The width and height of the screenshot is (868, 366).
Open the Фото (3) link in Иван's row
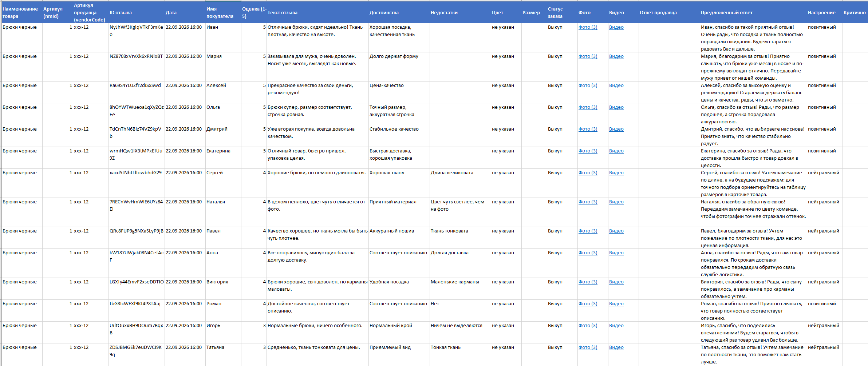(588, 27)
